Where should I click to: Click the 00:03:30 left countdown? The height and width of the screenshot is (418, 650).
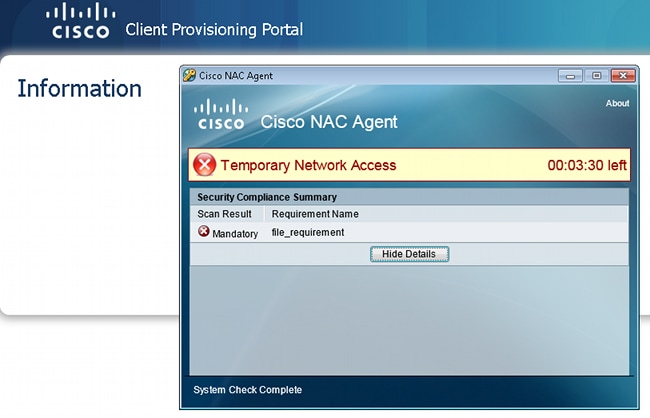coord(587,165)
